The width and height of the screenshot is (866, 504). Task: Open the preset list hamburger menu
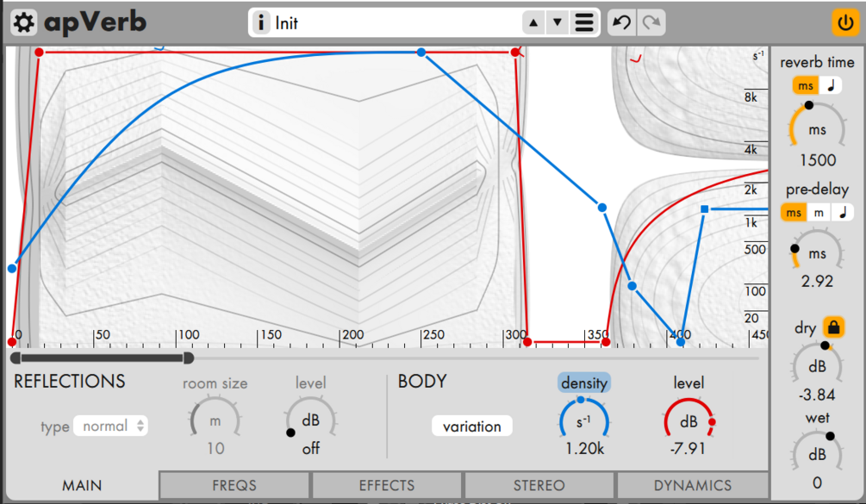(x=583, y=22)
